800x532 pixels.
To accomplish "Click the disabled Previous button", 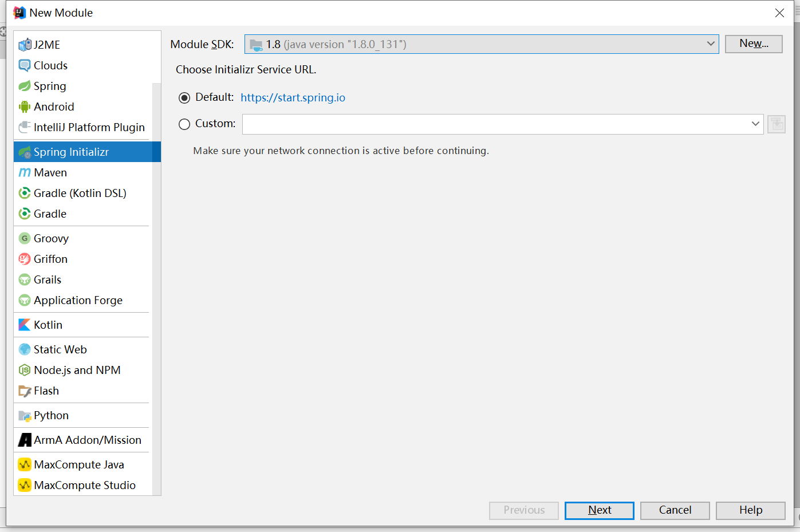I will 524,510.
